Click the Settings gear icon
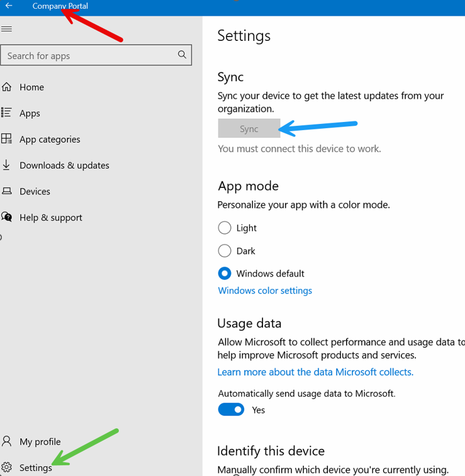465x476 pixels. (7, 467)
